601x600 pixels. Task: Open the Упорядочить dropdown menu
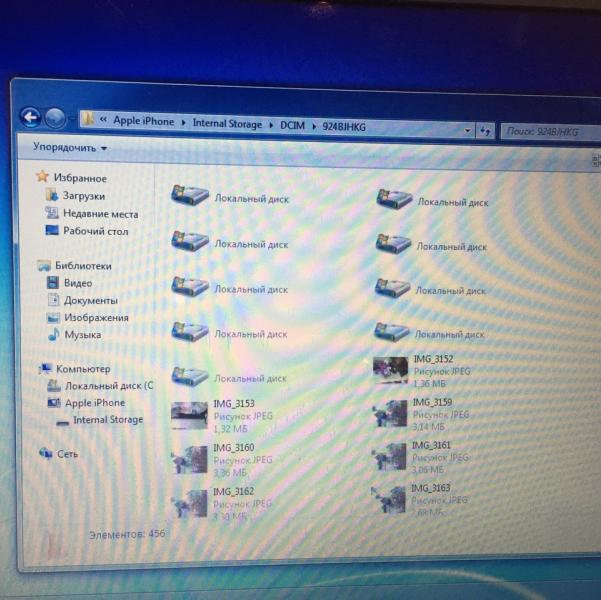tap(69, 147)
